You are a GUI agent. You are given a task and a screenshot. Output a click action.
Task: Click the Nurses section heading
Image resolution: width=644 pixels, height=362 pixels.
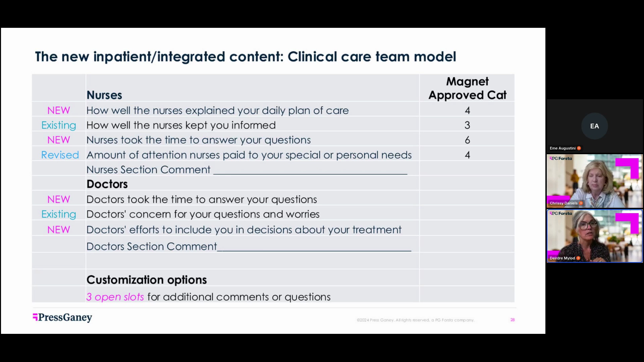coord(104,95)
